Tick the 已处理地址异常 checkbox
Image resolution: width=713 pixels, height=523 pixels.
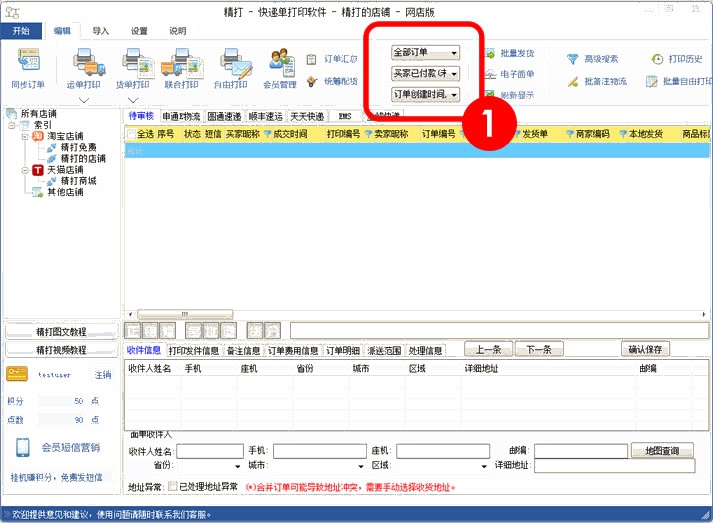[x=172, y=487]
